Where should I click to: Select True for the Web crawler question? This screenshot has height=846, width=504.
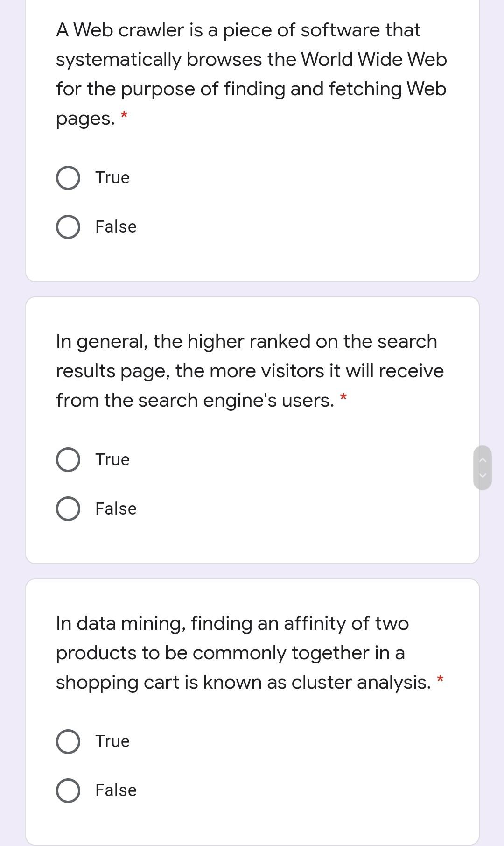(67, 177)
